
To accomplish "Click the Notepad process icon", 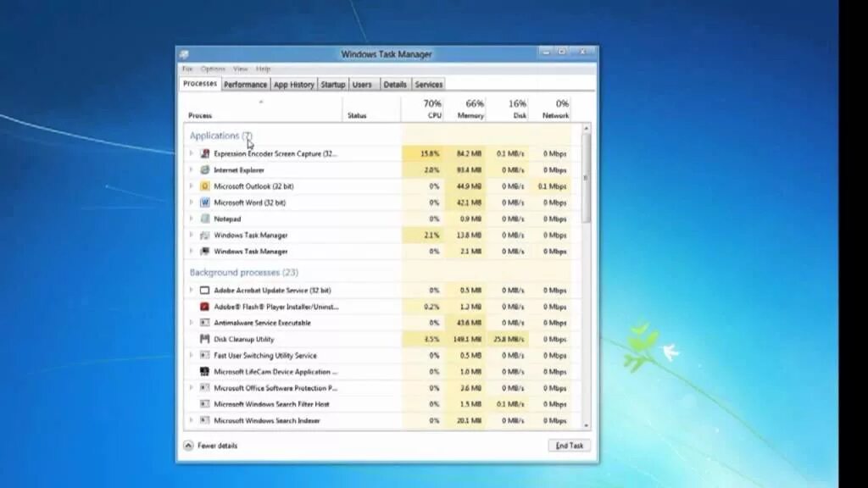I will coord(205,219).
